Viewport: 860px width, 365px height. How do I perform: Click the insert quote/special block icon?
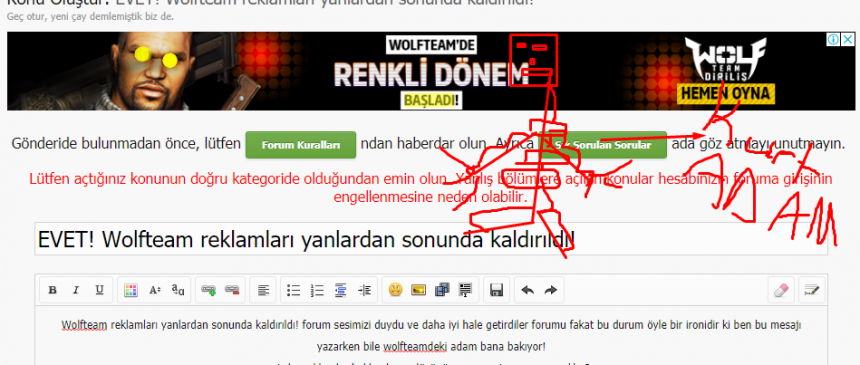click(465, 290)
